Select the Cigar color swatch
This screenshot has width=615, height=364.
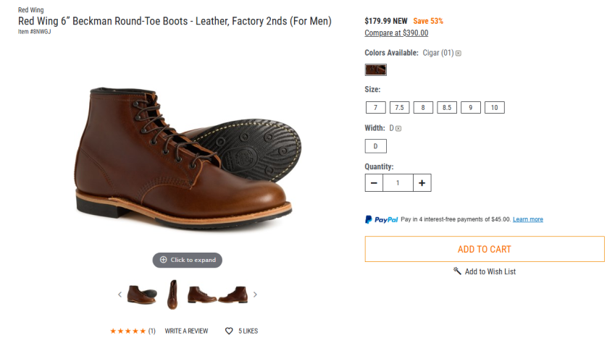point(375,69)
